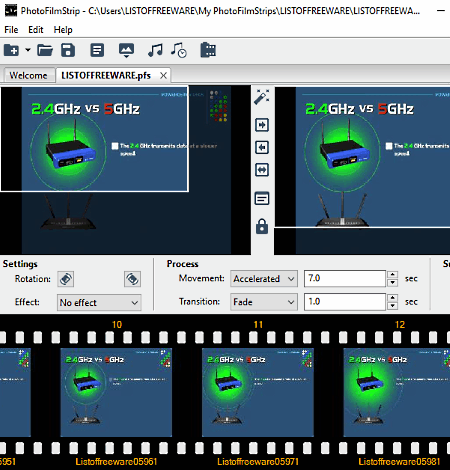Image resolution: width=450 pixels, height=470 pixels.
Task: Increase transition duration with up arrow
Action: pos(393,298)
